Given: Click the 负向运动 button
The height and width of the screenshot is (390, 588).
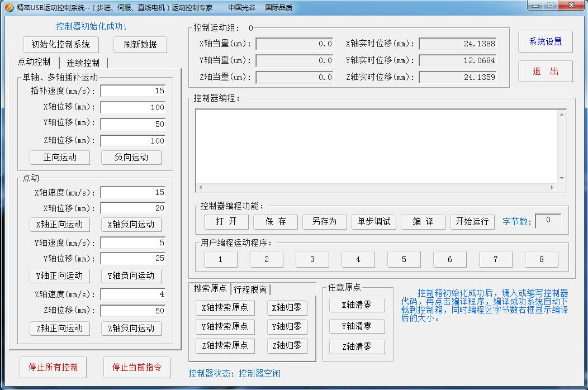Looking at the screenshot, I should click(x=131, y=158).
